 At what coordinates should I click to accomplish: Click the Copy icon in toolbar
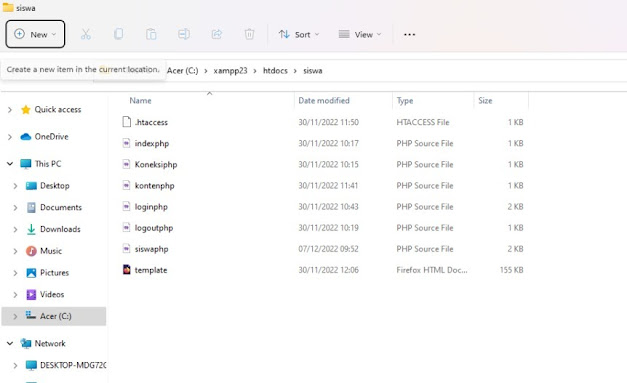[118, 34]
